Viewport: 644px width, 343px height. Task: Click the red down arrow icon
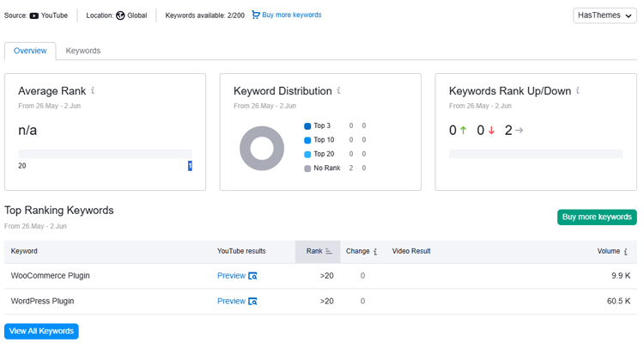(491, 131)
